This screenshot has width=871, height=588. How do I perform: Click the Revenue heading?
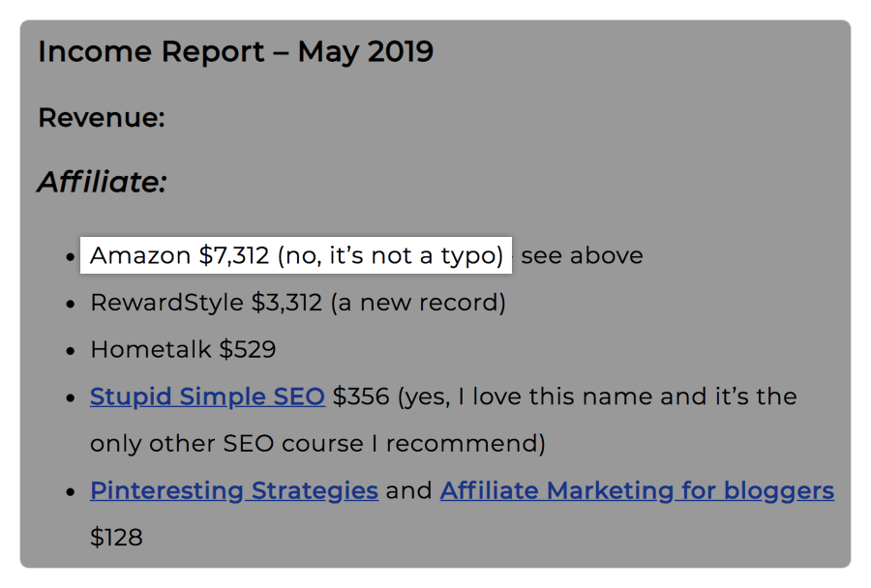(100, 116)
